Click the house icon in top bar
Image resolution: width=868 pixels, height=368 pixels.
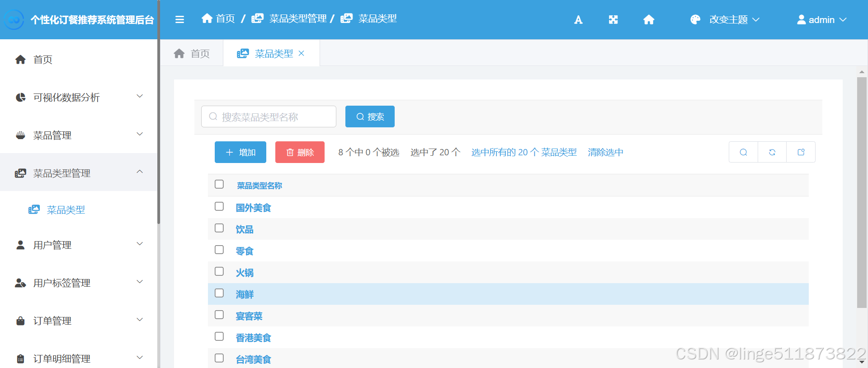[x=649, y=19]
